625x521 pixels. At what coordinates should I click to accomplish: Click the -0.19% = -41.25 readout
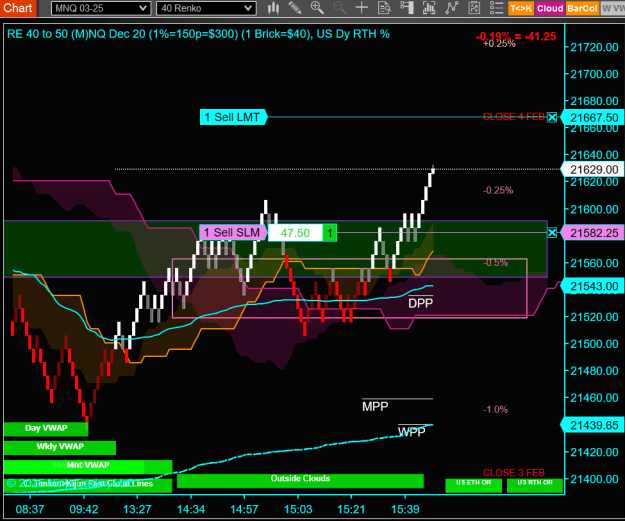click(516, 36)
